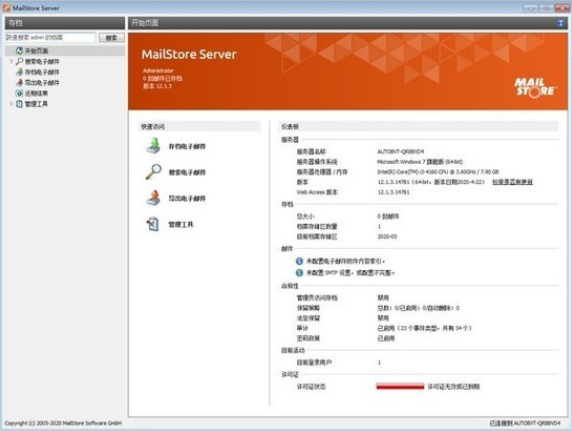Open 搜索电子邮件 large magnifier quick access icon

(154, 172)
